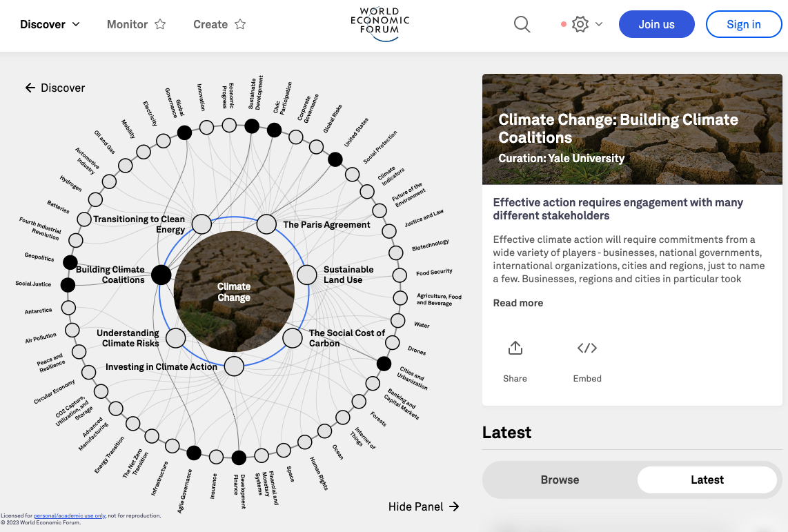Expand the Discover dropdown menu

click(x=50, y=24)
